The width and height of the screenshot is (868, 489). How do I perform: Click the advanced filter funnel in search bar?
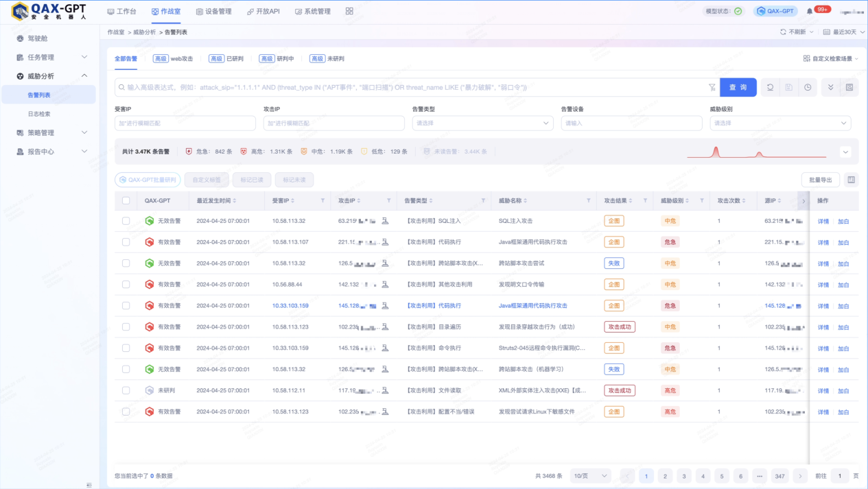(x=712, y=87)
